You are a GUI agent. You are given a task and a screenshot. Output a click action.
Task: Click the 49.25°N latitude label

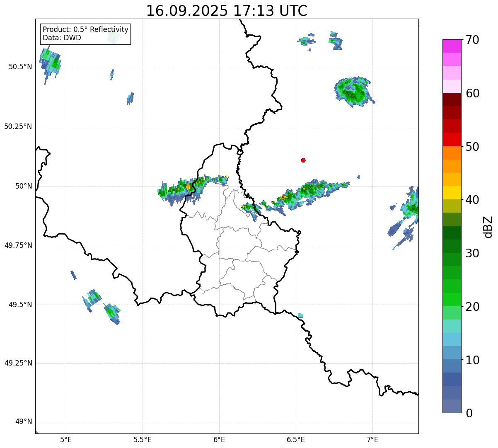point(18,363)
